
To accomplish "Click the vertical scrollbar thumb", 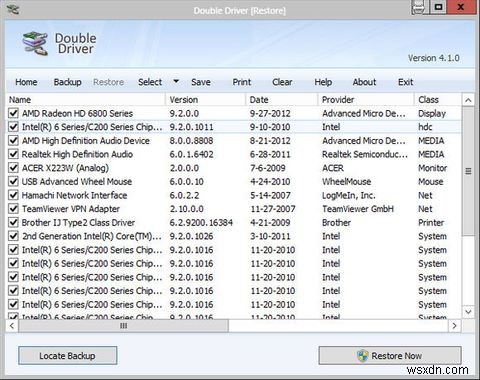I will point(468,171).
